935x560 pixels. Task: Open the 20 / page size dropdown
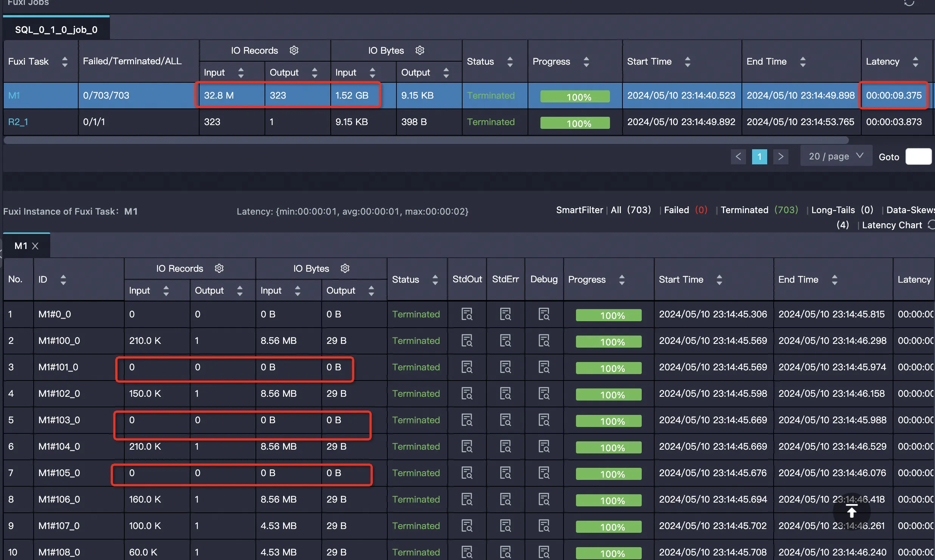[x=836, y=156]
